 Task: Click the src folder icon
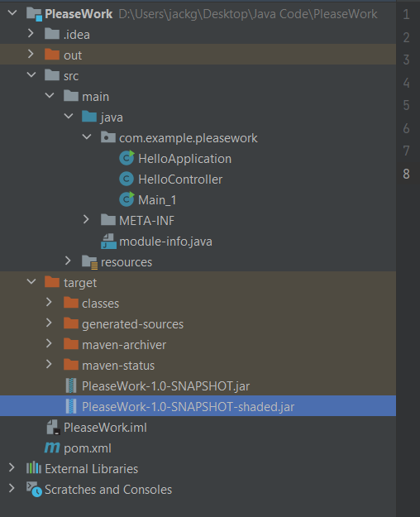[x=52, y=75]
